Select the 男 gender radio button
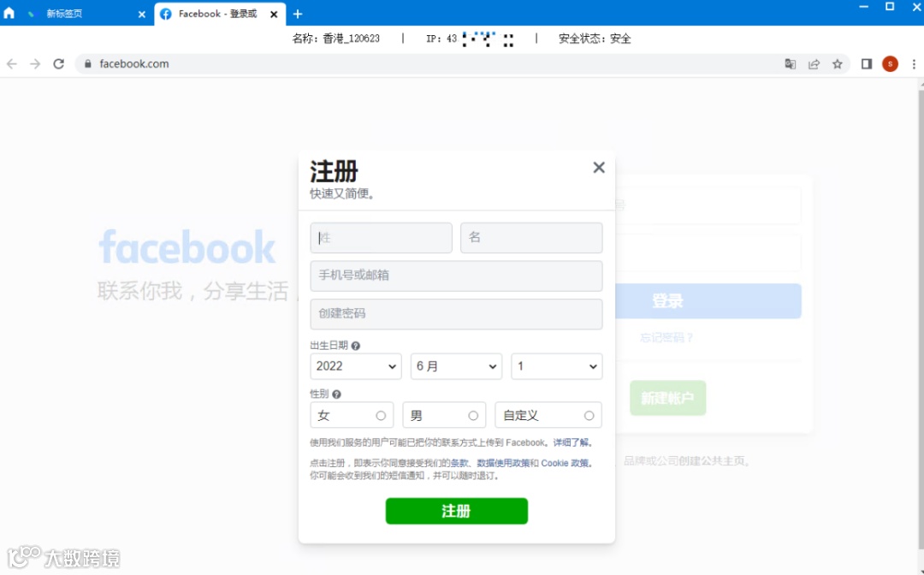The height and width of the screenshot is (575, 924). [x=473, y=415]
